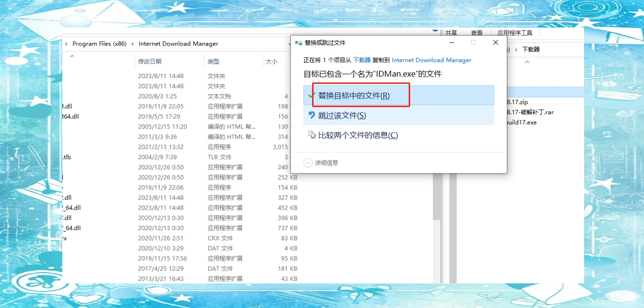The width and height of the screenshot is (644, 308).
Task: Switch to the 查看 ribbon tab
Action: 477,33
